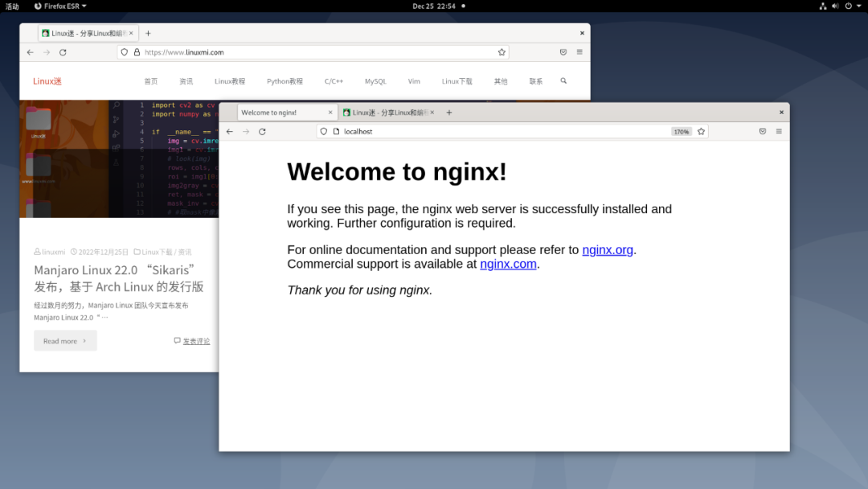Screen dimensions: 868x489
Task: Close Linux迷 tab in front window
Action: 432,113
